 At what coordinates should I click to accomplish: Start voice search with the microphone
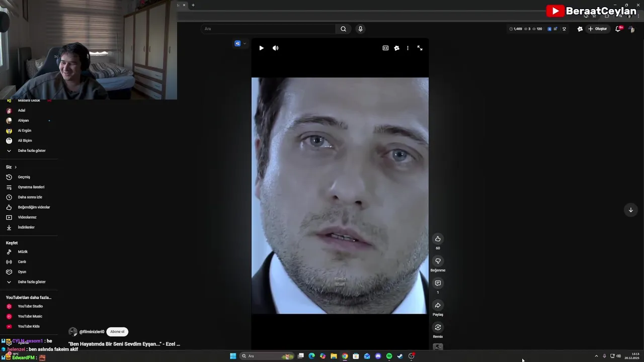click(360, 29)
